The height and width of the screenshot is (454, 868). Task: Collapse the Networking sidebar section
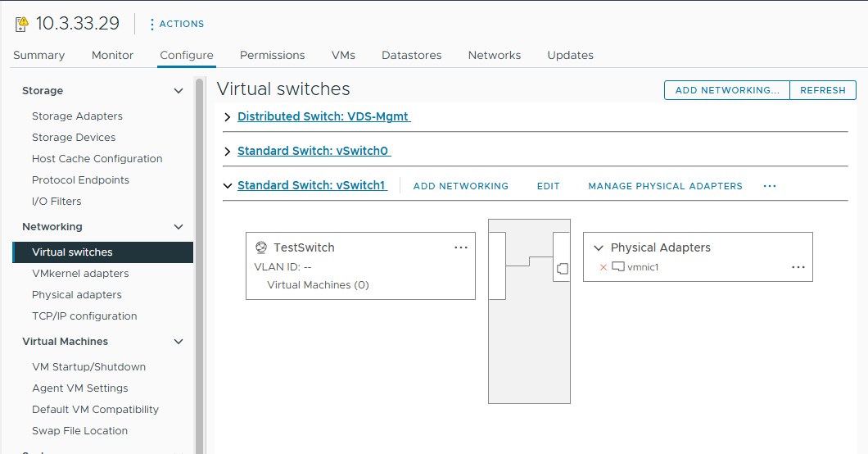179,227
